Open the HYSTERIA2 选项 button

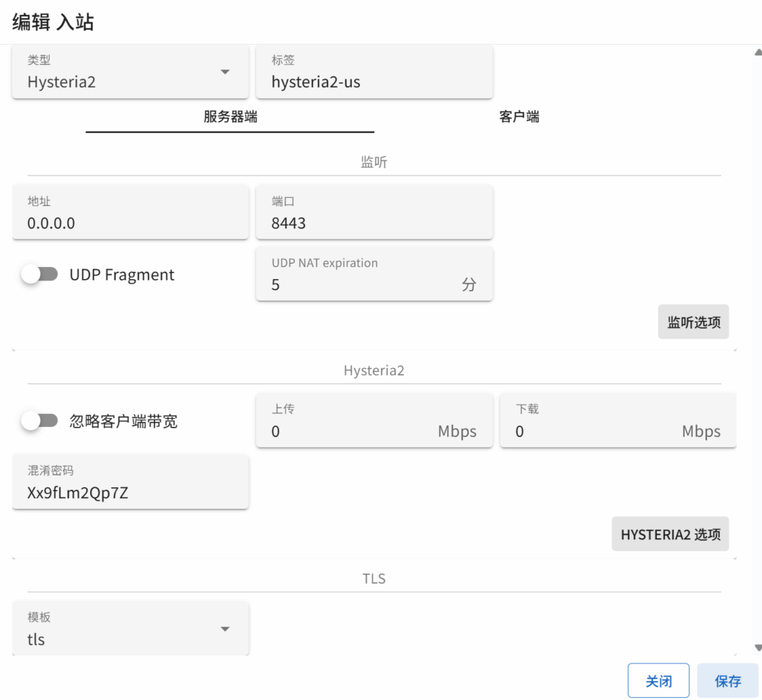point(670,534)
